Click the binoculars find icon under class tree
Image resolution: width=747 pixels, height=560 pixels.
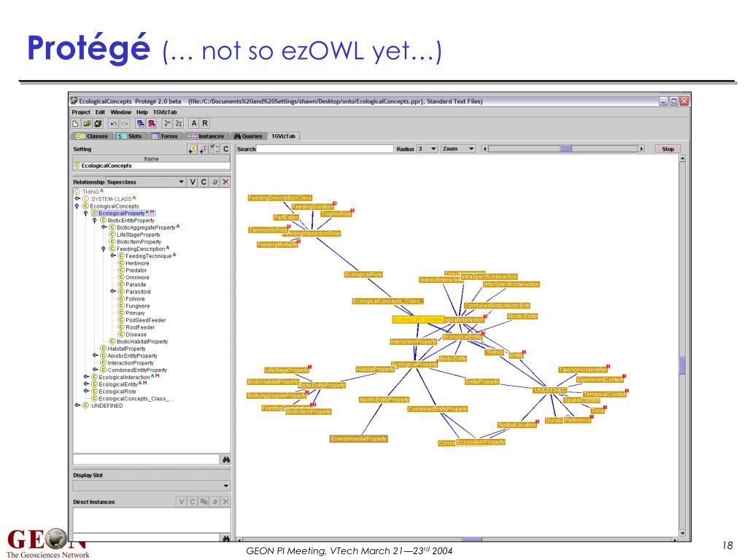click(226, 459)
